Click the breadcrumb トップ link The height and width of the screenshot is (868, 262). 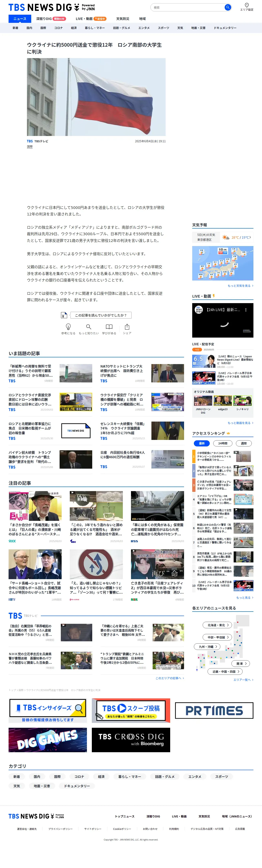(x=12, y=690)
